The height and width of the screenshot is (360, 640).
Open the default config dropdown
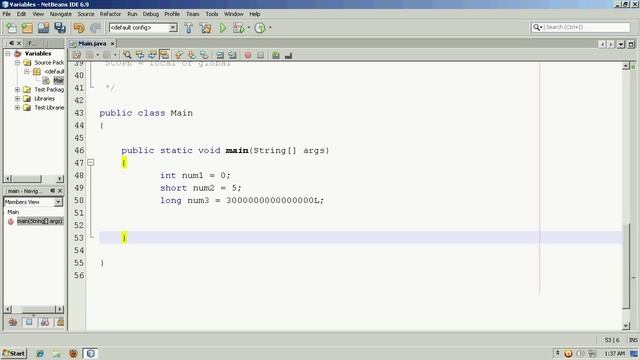173,28
